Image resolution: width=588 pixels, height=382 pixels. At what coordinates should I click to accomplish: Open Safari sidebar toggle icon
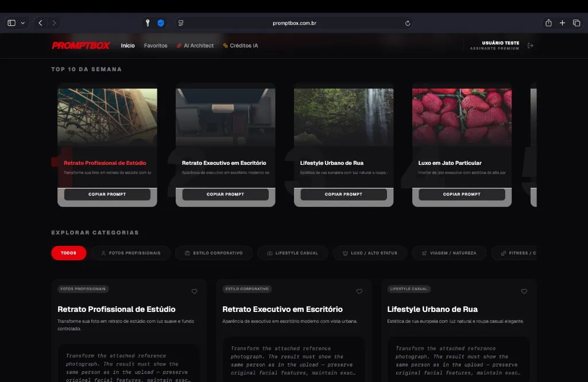click(11, 23)
